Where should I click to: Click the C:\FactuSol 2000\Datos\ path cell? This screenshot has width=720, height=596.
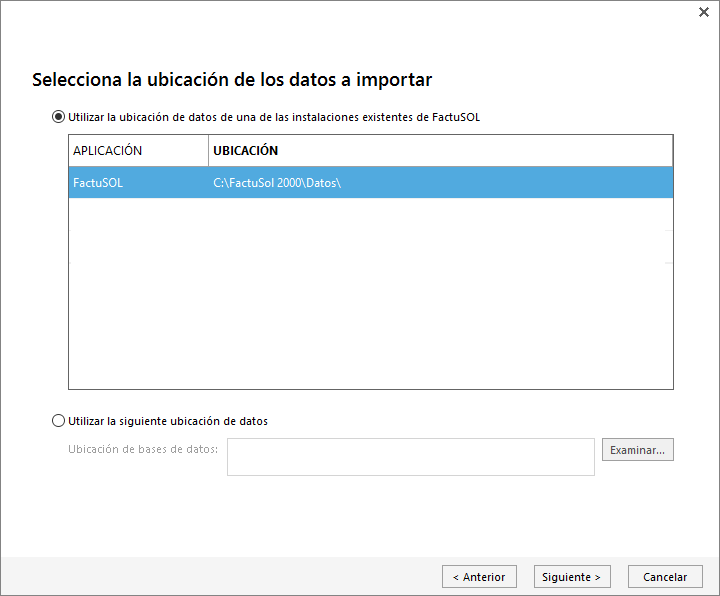278,183
